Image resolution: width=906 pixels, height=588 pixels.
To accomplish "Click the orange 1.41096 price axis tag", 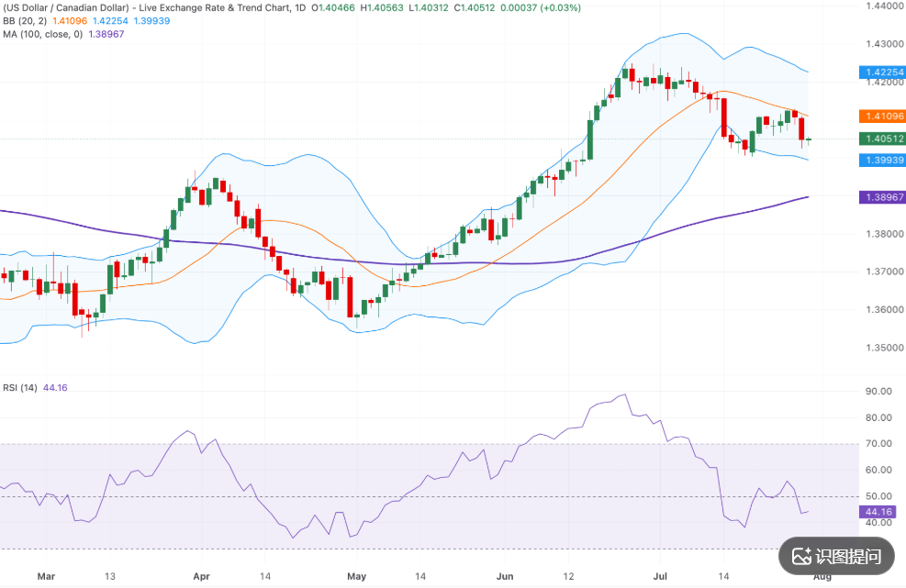I will [x=882, y=116].
